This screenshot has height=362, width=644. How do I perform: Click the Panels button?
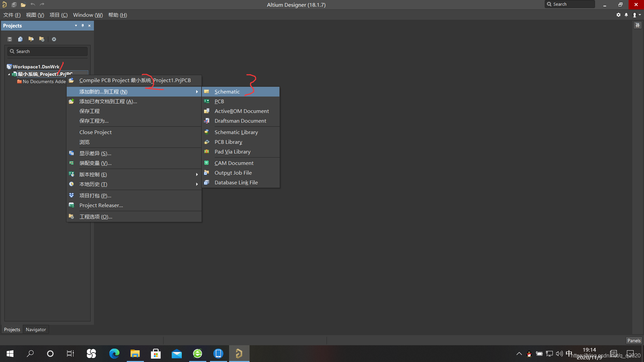pyautogui.click(x=634, y=341)
